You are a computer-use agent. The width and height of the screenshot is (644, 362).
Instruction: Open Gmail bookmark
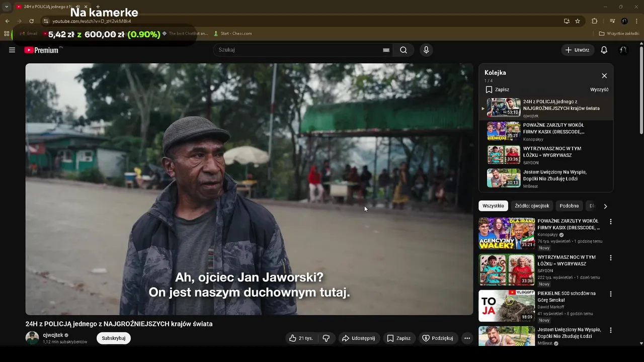29,34
